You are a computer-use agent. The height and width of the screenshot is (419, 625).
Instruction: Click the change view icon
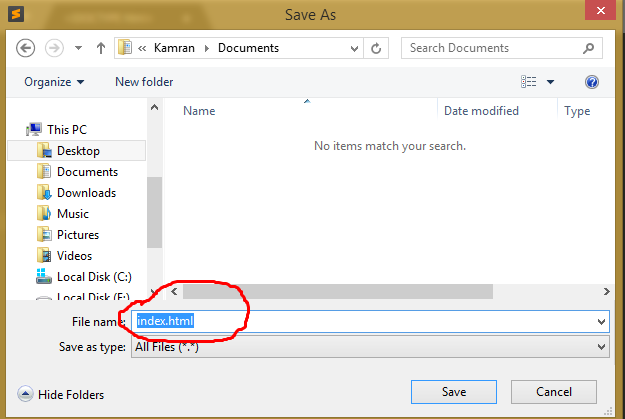tap(529, 82)
